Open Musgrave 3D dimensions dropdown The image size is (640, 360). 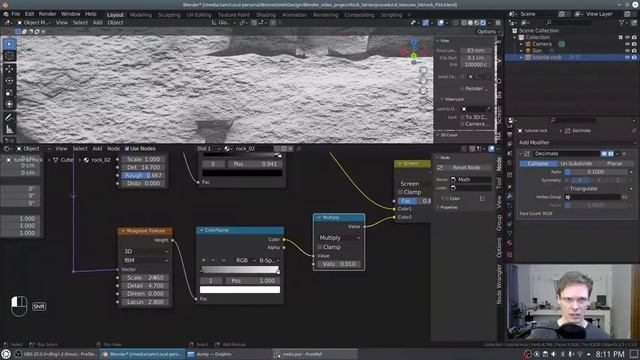click(146, 251)
